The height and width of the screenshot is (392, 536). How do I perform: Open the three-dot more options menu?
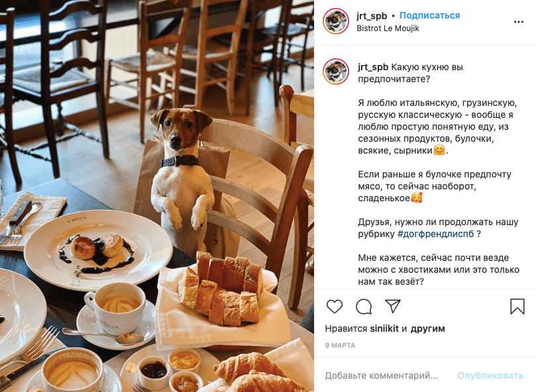[519, 22]
